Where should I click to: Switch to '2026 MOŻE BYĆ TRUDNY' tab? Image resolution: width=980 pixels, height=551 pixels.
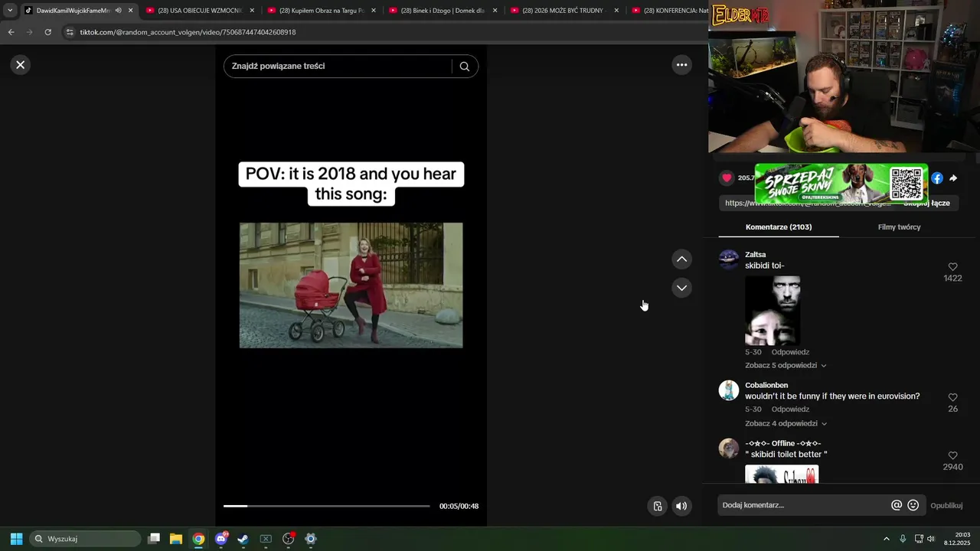click(564, 11)
